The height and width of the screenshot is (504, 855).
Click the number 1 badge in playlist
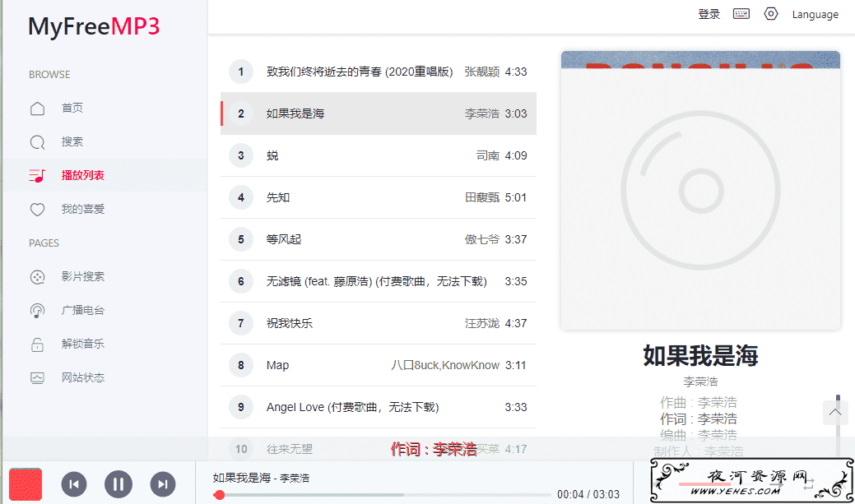click(x=241, y=72)
